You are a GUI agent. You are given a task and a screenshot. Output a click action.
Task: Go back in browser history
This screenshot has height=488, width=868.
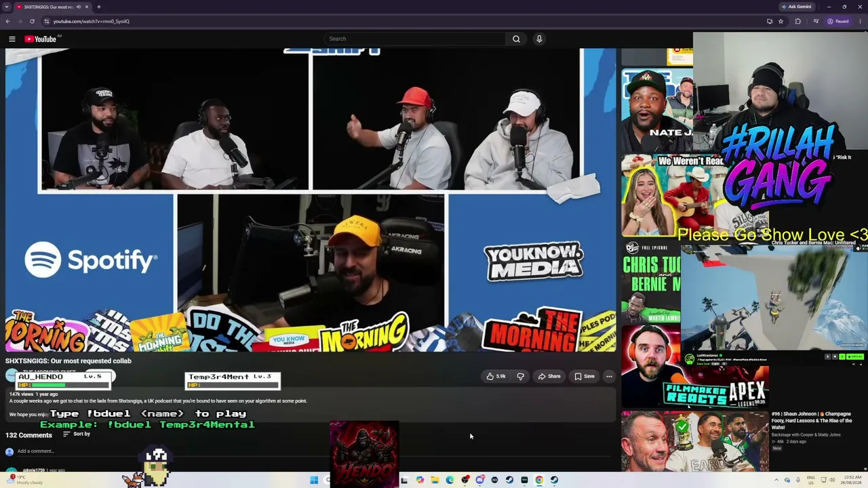click(x=7, y=21)
